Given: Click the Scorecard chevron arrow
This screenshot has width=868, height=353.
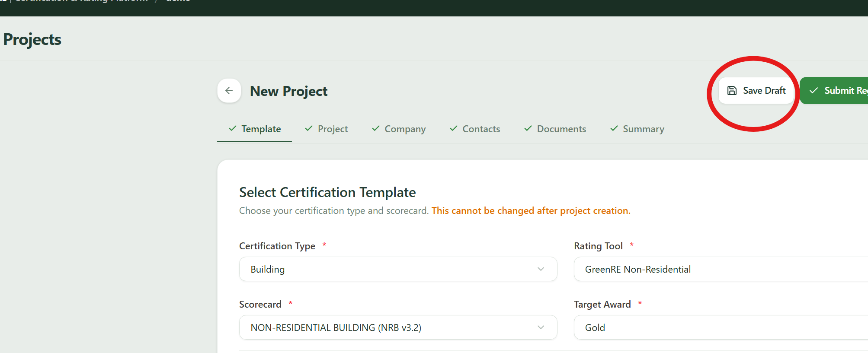Looking at the screenshot, I should (541, 328).
